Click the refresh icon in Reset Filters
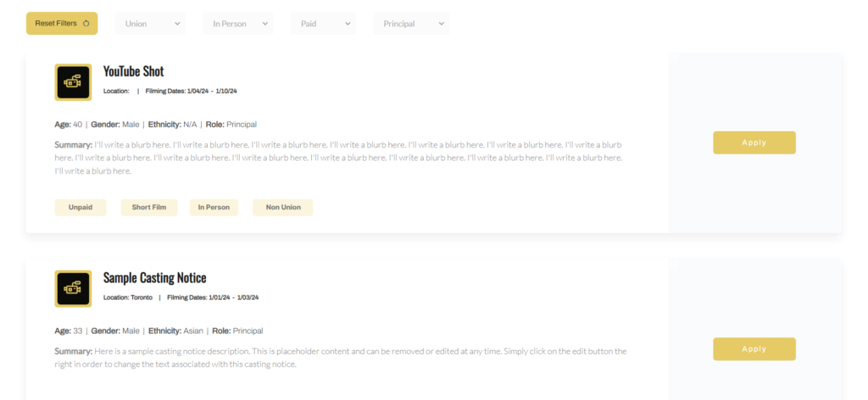The height and width of the screenshot is (400, 868). [86, 24]
